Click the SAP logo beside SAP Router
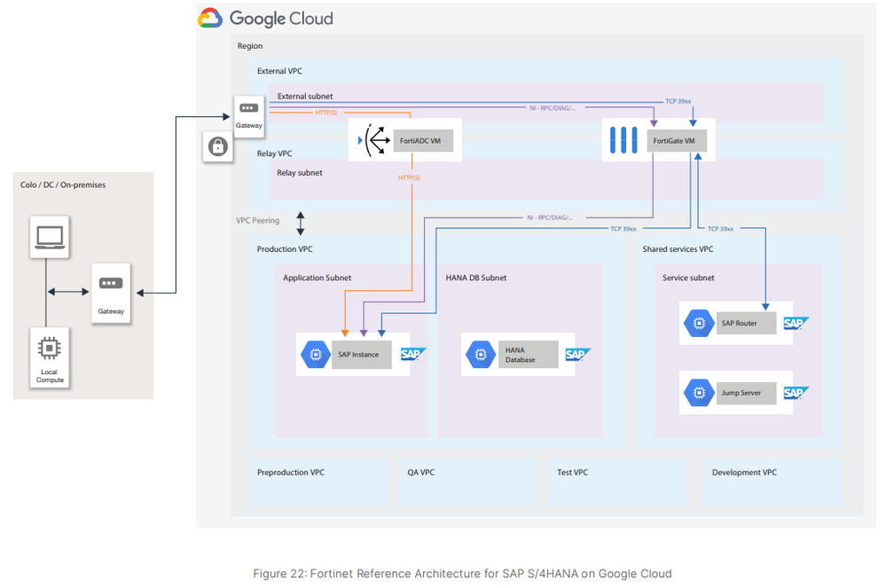This screenshot has height=588, width=886. click(796, 323)
